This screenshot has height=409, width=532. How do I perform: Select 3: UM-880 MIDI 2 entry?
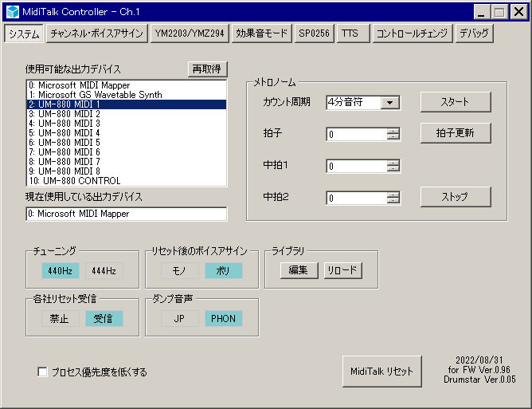point(126,114)
